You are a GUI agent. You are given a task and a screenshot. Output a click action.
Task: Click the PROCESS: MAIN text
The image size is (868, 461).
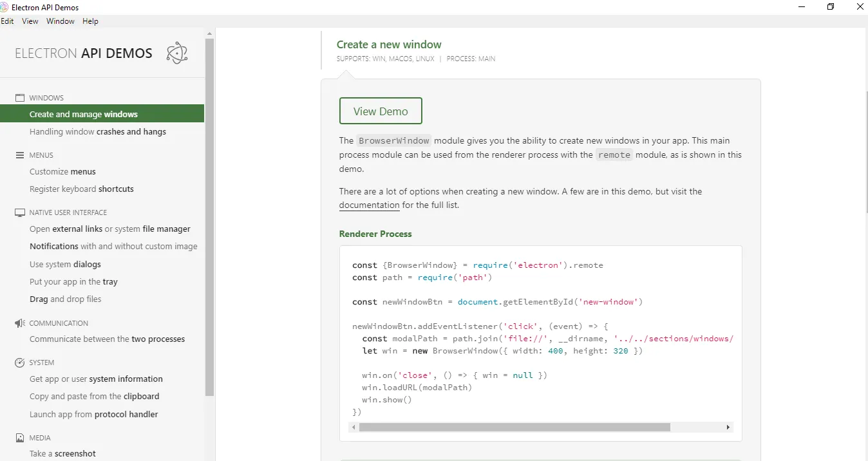click(x=471, y=59)
